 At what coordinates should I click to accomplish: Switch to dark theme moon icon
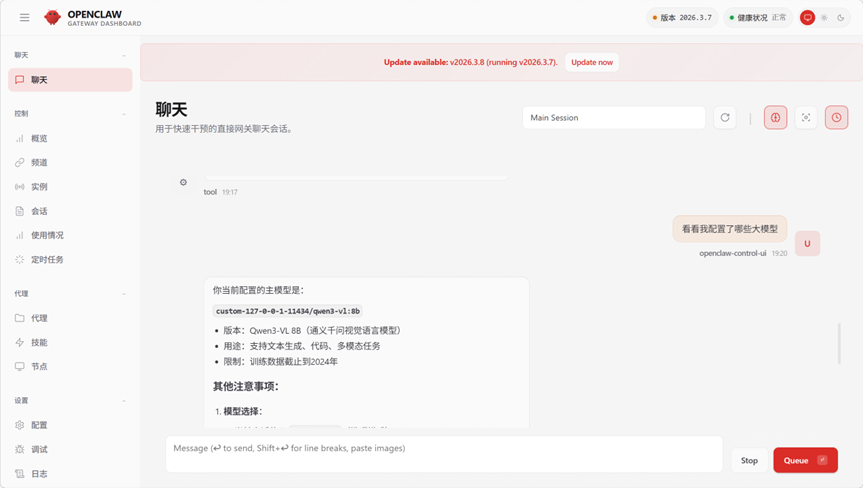click(840, 18)
